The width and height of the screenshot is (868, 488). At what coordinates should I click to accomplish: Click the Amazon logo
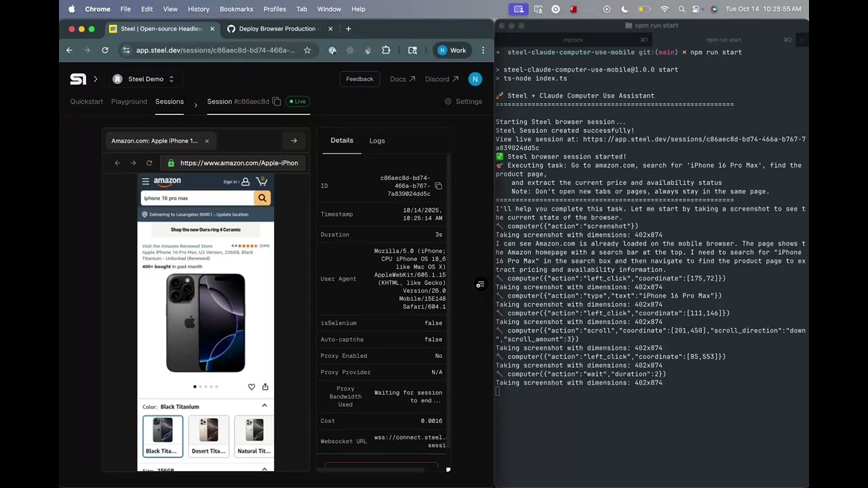(167, 181)
